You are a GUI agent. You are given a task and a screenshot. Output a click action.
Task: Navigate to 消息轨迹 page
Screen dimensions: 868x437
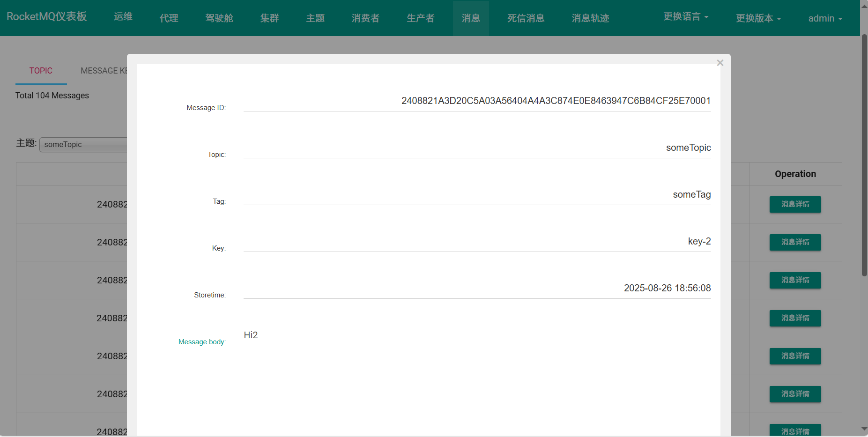[590, 18]
